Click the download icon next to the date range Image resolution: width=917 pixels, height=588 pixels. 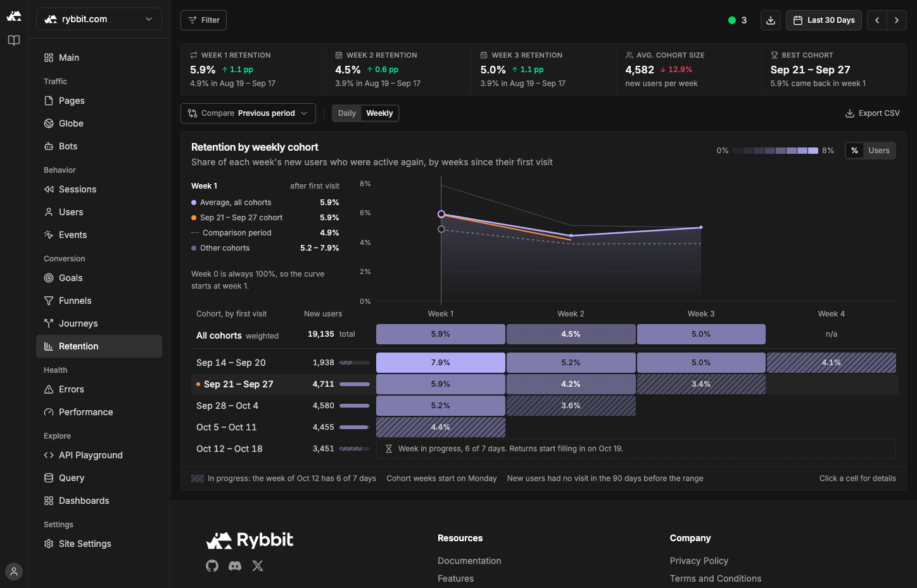770,20
